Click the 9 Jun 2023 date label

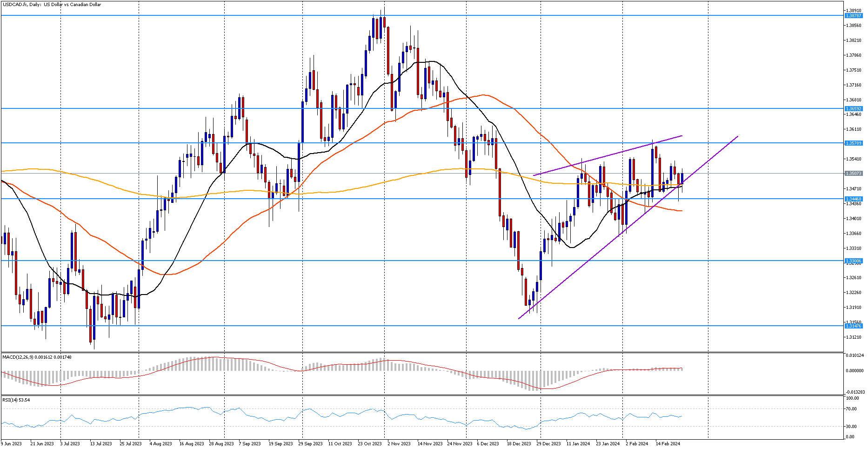coord(12,444)
